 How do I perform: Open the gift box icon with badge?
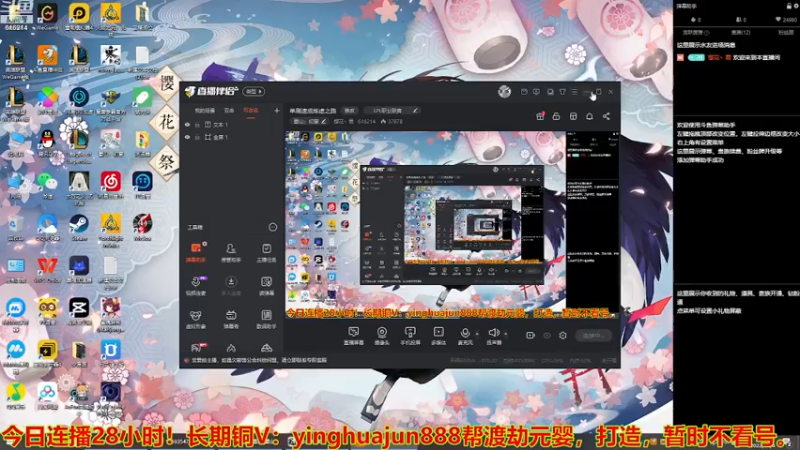click(540, 116)
